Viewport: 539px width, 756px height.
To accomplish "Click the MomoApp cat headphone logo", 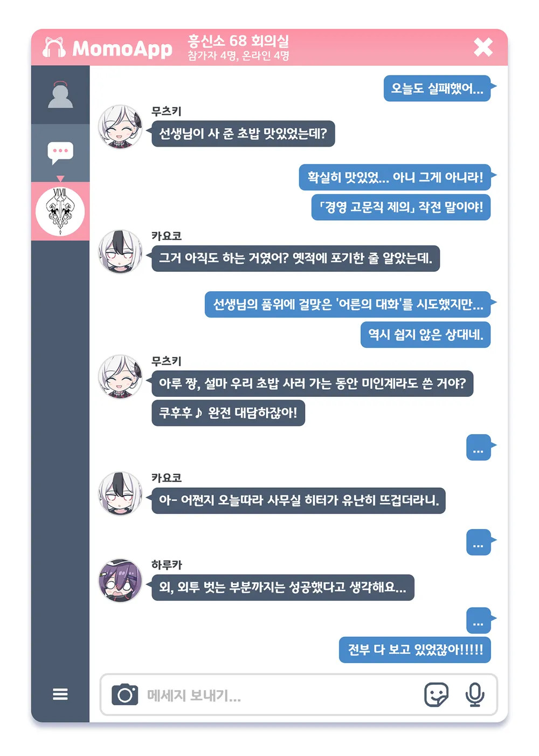I will click(x=54, y=47).
